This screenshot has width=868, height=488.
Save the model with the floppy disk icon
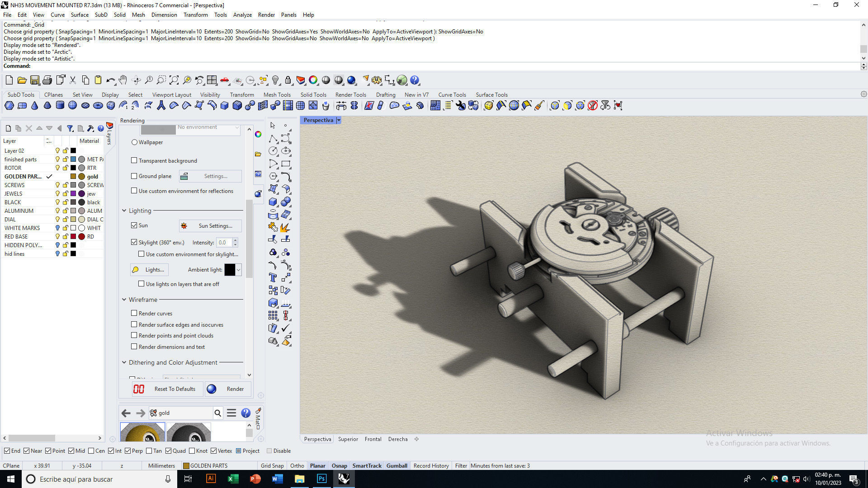tap(34, 80)
